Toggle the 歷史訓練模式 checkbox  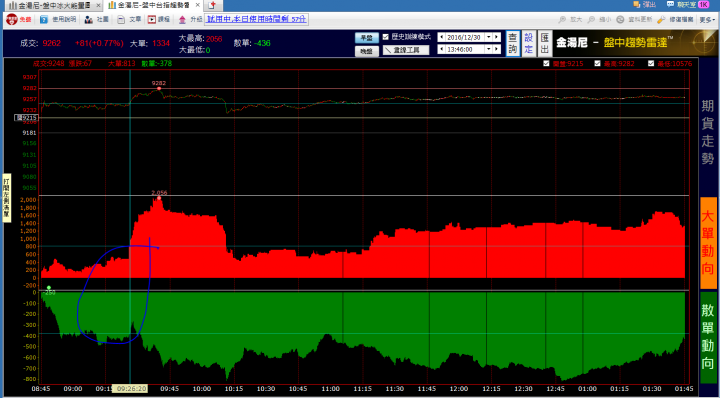tap(386, 37)
